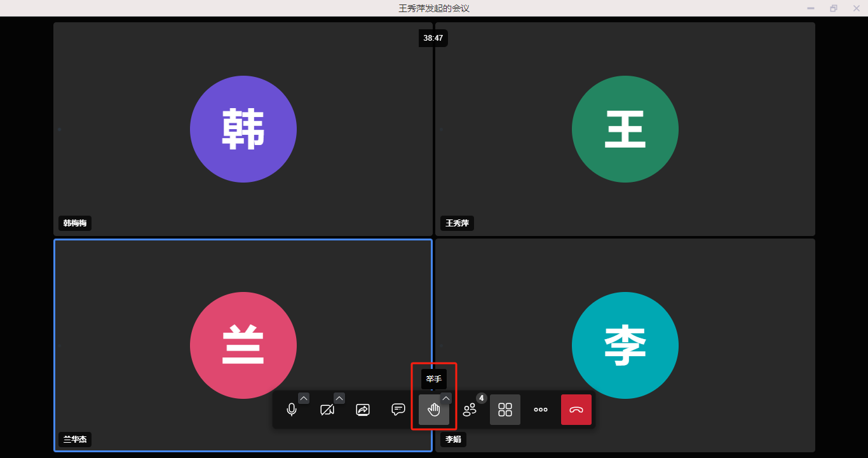This screenshot has width=868, height=458.
Task: Expand audio options arrow above microphone
Action: [x=304, y=398]
